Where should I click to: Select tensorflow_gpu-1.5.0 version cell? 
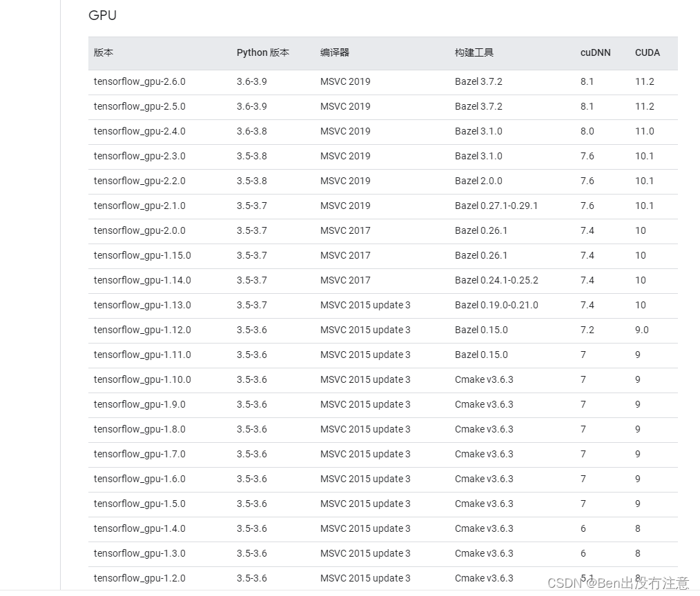(139, 504)
